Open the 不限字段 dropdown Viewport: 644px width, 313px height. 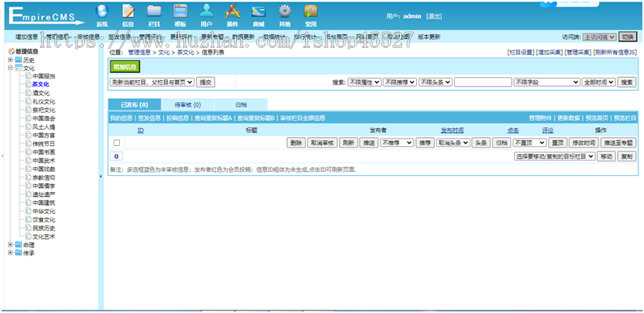click(546, 82)
